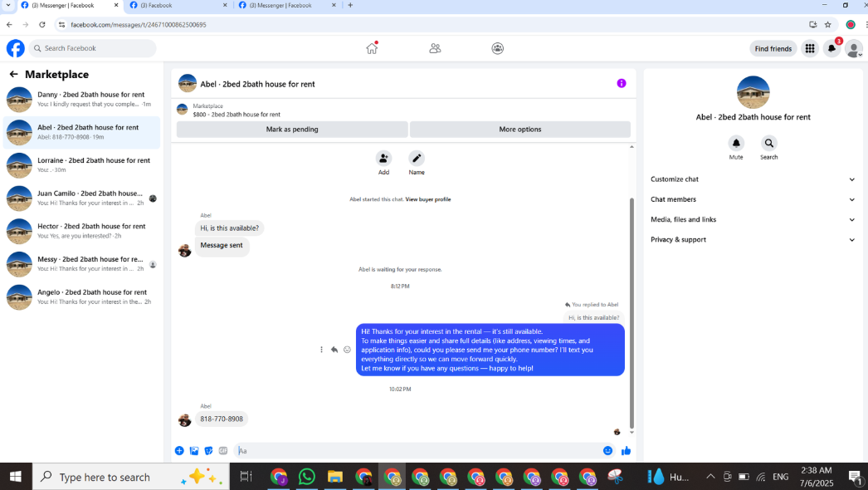868x490 pixels.
Task: Open Messy's conversation in list
Action: tap(82, 264)
